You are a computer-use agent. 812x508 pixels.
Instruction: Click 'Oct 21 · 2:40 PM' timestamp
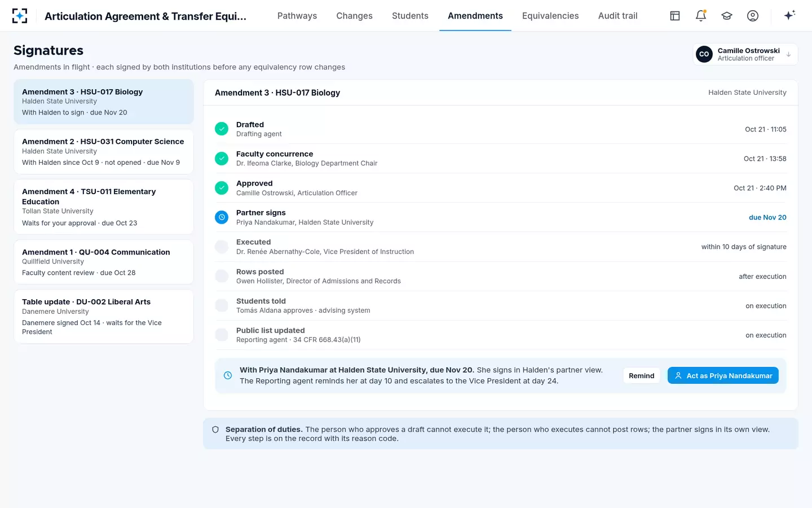(x=760, y=188)
